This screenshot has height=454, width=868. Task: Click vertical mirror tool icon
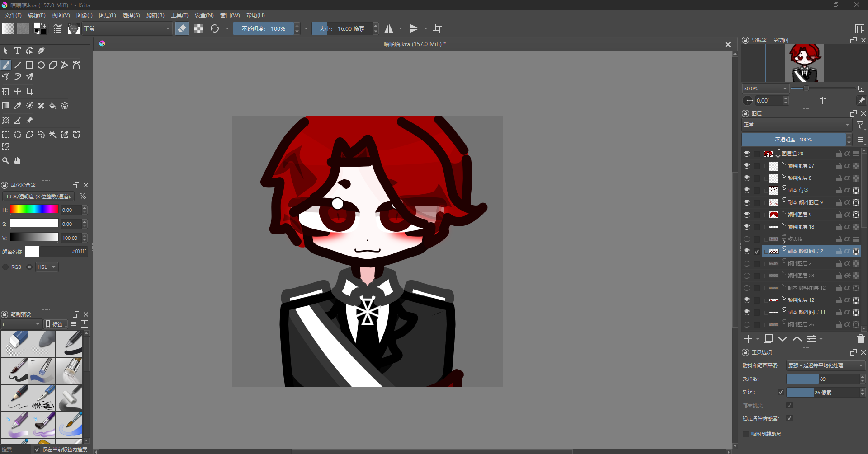(x=414, y=28)
